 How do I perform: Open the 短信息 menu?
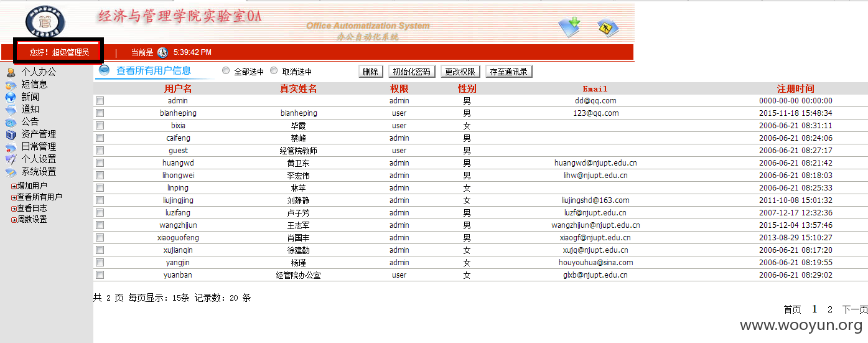[34, 85]
